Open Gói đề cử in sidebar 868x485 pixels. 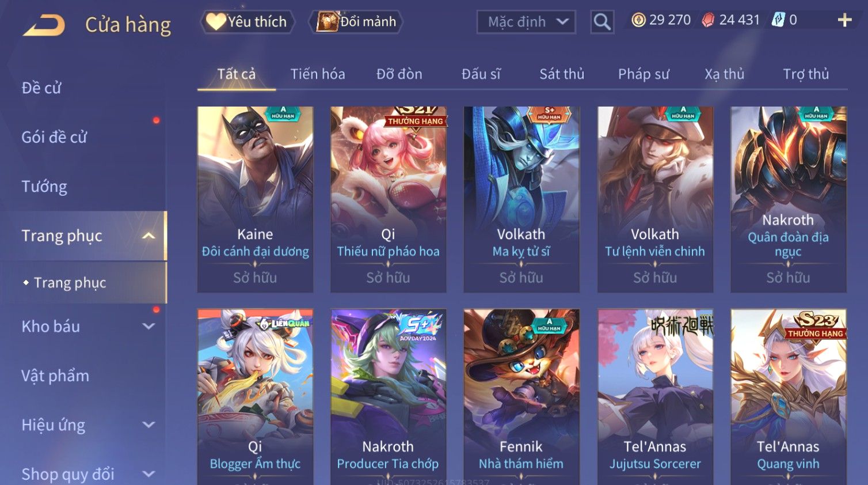pos(54,137)
